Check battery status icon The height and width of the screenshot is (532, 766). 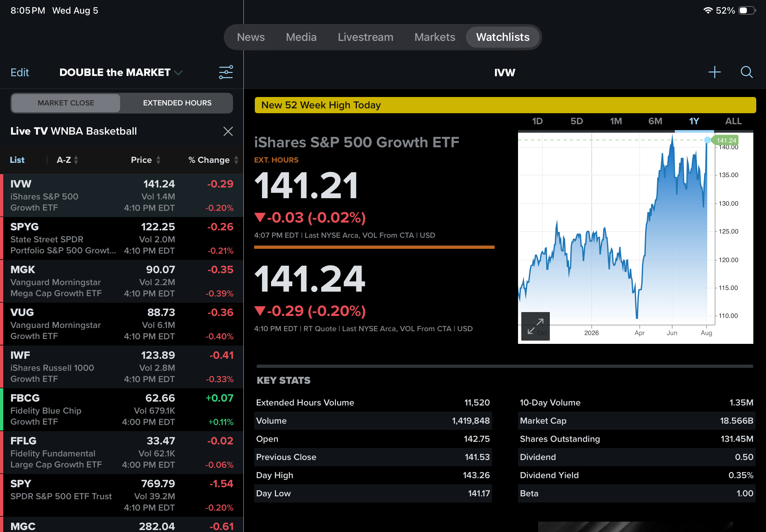pos(747,10)
